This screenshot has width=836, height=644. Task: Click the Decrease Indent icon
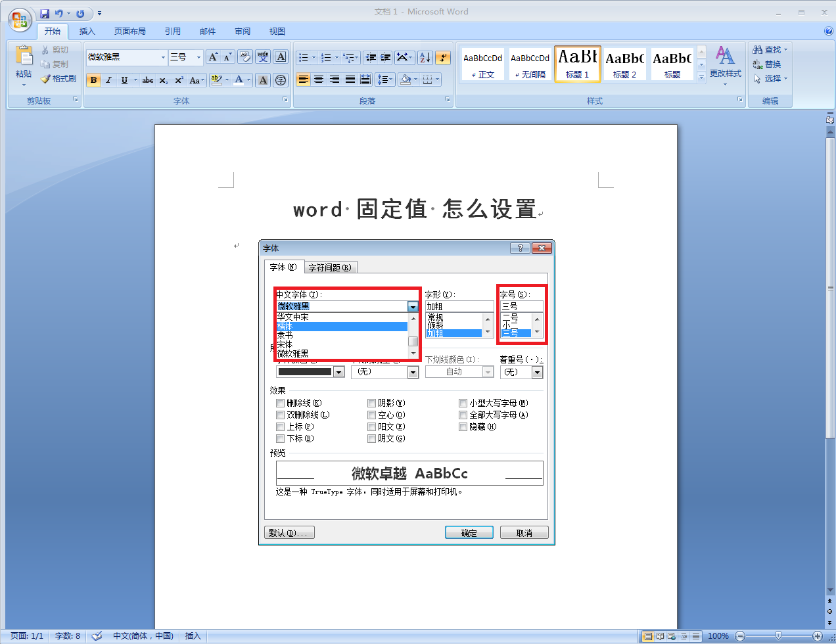pyautogui.click(x=371, y=57)
